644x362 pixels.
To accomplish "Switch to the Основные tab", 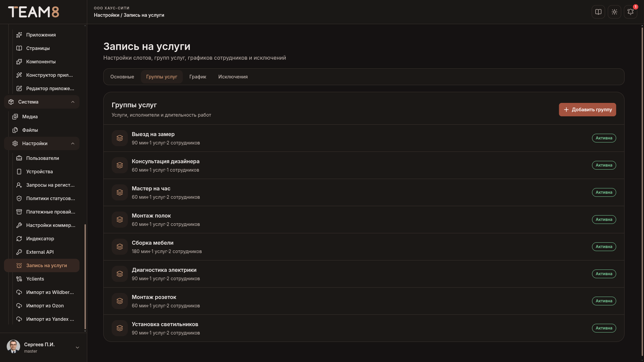I will [122, 77].
